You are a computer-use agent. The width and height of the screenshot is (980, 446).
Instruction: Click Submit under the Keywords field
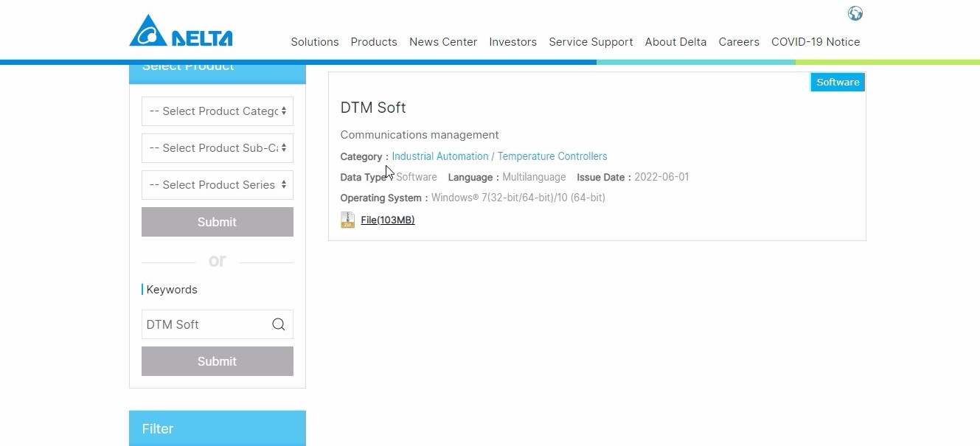[218, 361]
